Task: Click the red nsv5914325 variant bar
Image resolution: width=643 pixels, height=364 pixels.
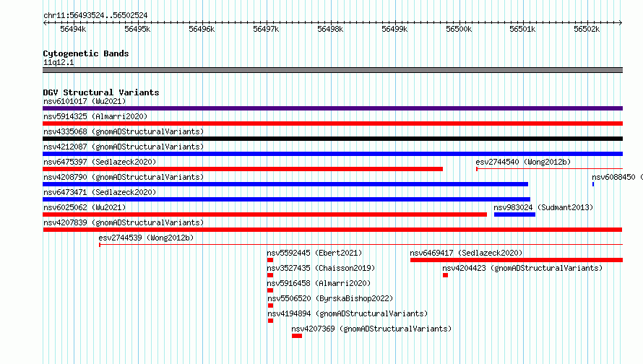Action: coord(332,123)
